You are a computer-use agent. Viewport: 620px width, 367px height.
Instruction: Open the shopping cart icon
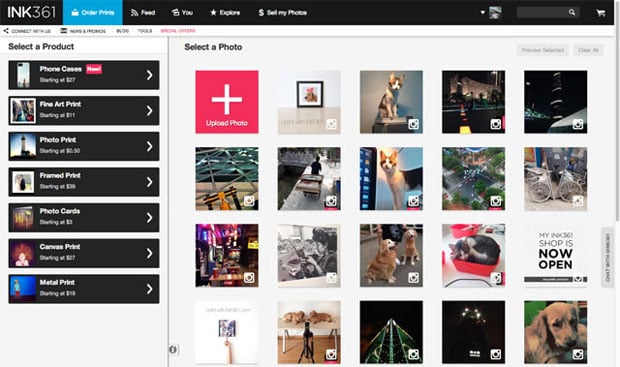tap(601, 13)
